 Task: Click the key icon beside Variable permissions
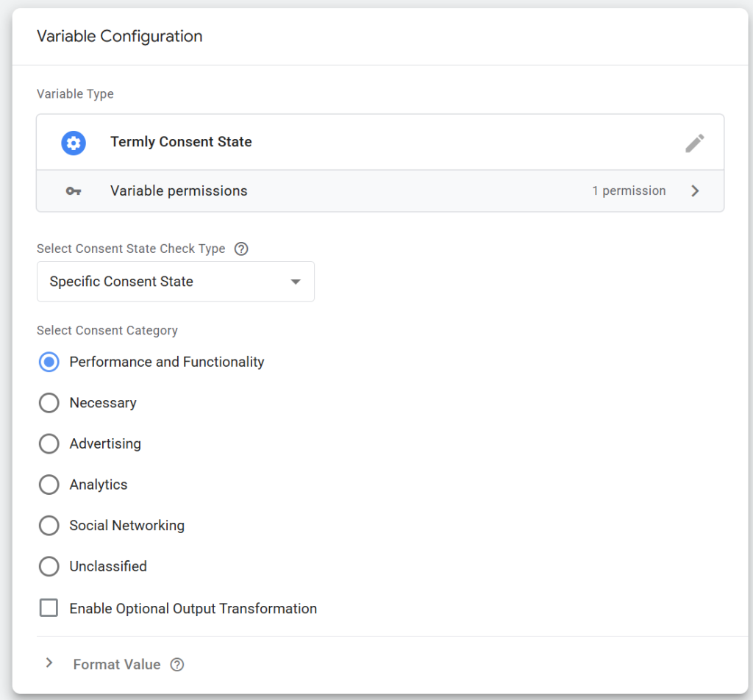(74, 191)
